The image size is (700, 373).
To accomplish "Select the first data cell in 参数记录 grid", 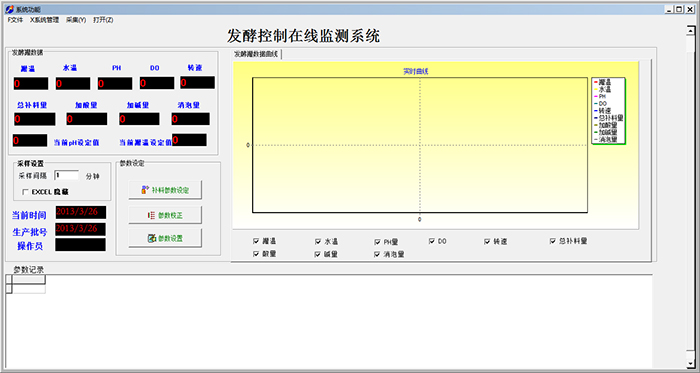I will click(29, 289).
